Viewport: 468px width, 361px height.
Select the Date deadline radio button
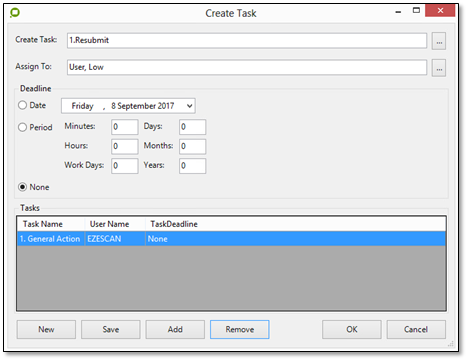22,105
